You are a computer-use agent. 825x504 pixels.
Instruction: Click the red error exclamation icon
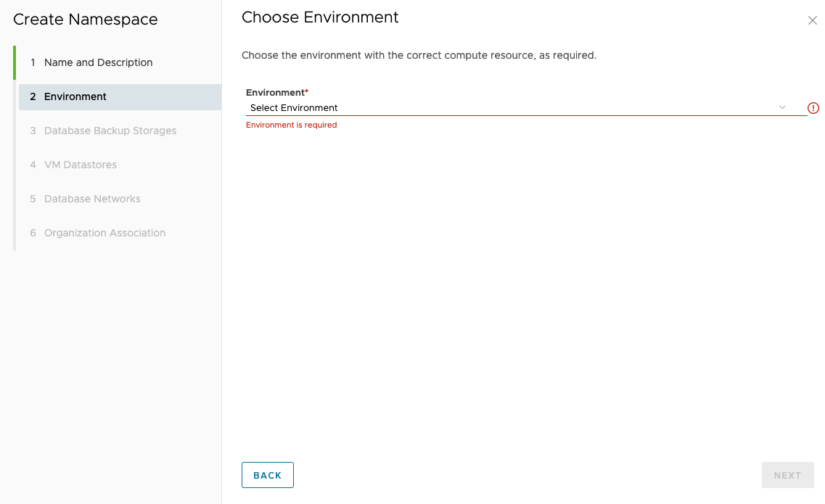click(x=813, y=108)
